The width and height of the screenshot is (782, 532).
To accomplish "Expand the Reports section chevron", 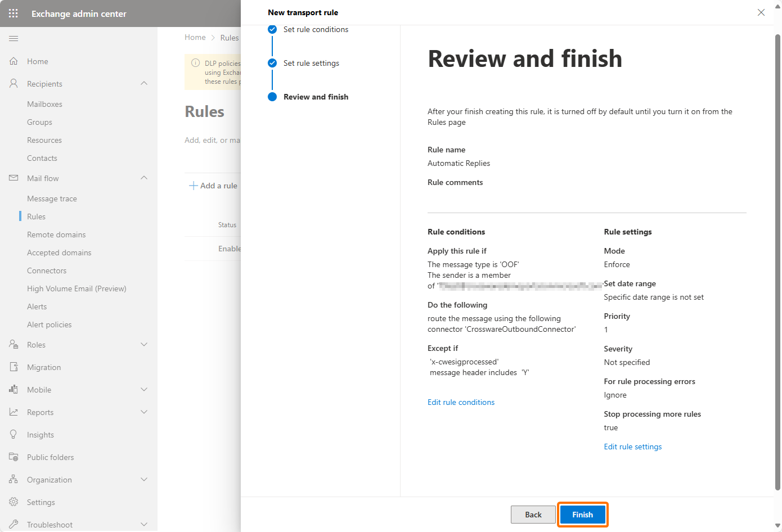I will (x=144, y=412).
